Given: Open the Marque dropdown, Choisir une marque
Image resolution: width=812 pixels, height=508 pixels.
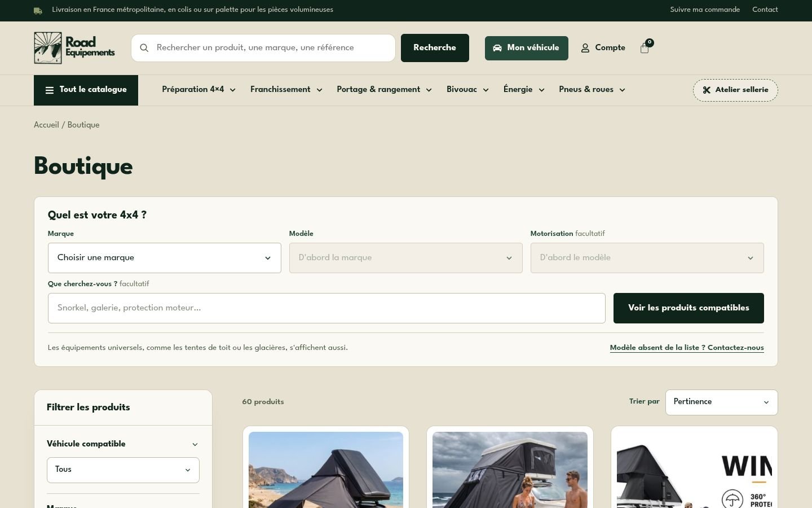Looking at the screenshot, I should (x=165, y=258).
